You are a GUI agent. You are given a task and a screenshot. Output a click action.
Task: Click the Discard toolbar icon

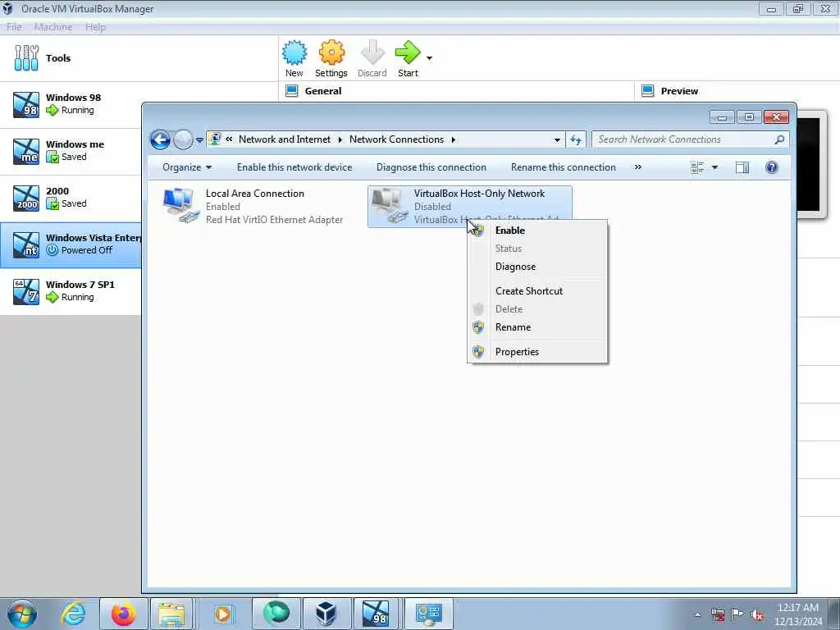[x=372, y=58]
